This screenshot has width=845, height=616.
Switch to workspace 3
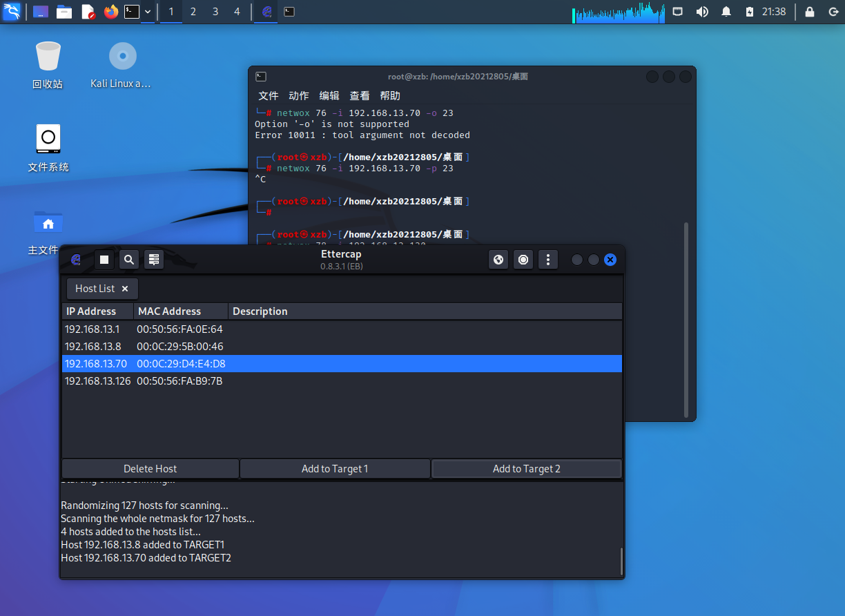[215, 12]
